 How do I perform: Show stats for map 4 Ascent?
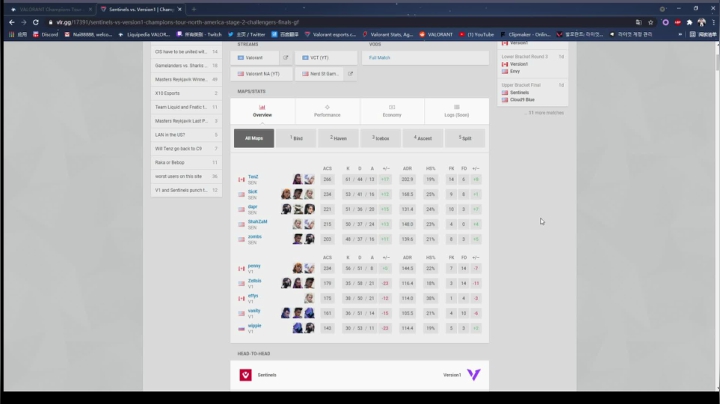pos(422,138)
